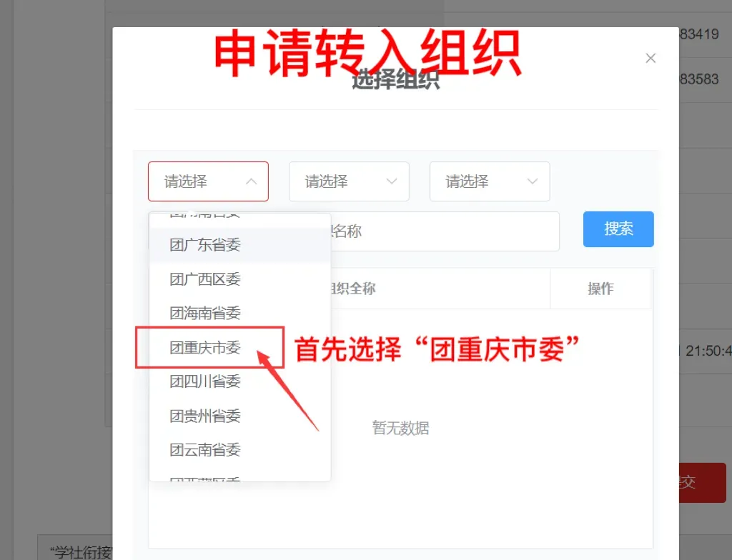
Task: Close the 选择组织 dialog with the X
Action: click(x=651, y=59)
